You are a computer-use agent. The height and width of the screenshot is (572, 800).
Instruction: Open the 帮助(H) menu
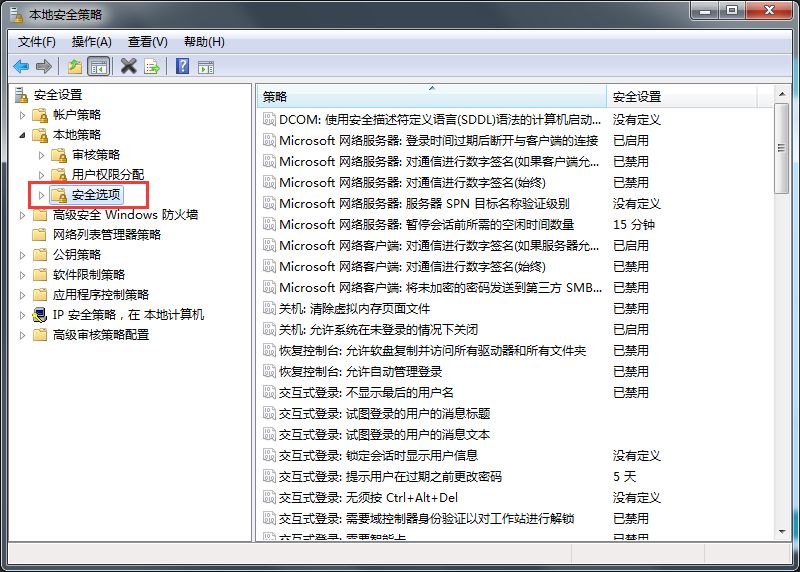click(x=204, y=42)
